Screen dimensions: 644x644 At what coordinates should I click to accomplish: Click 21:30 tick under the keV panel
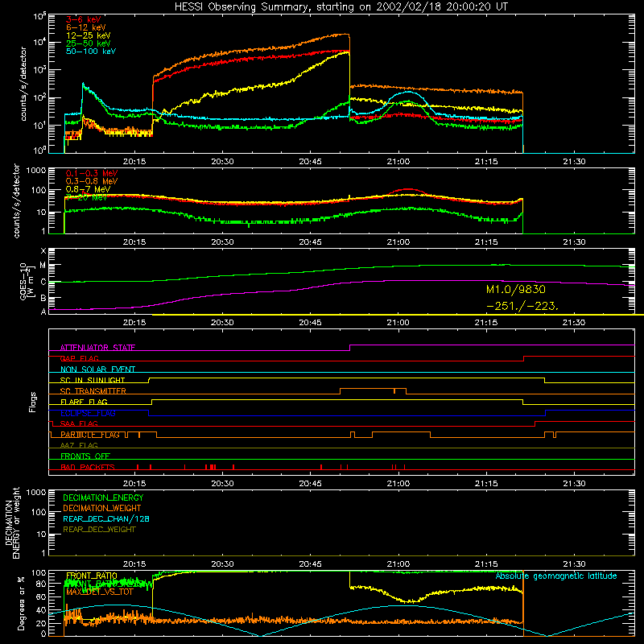point(574,162)
